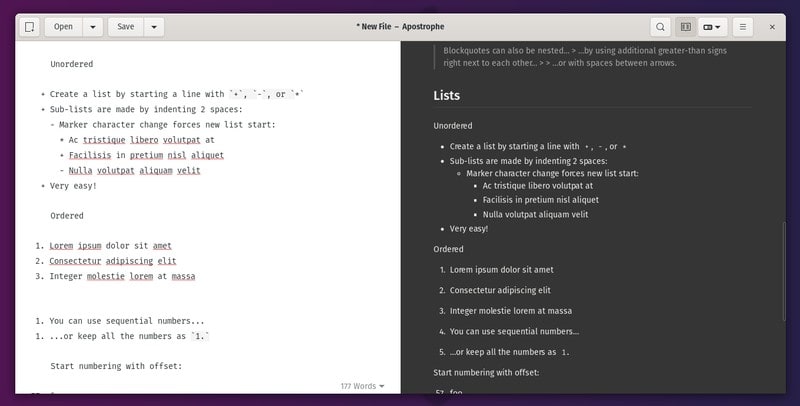Click 'Nulla volutpat aliquam velit' in editor
Screen dimensions: 800x406
coord(134,170)
